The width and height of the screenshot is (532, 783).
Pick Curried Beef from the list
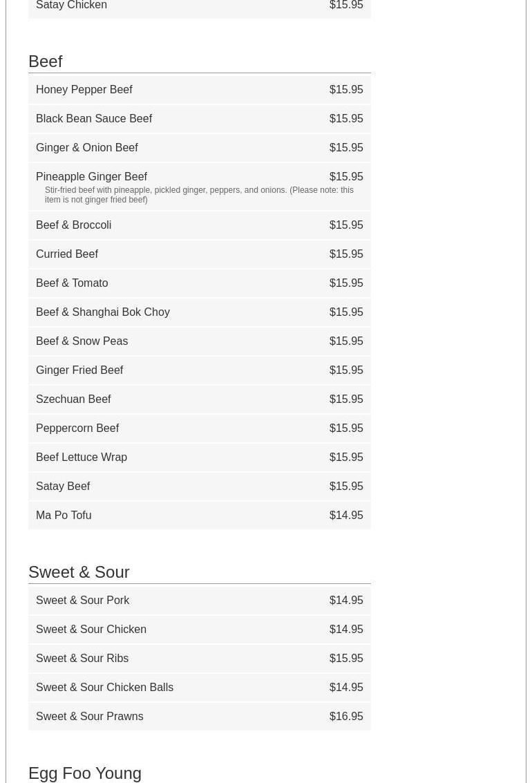(67, 254)
